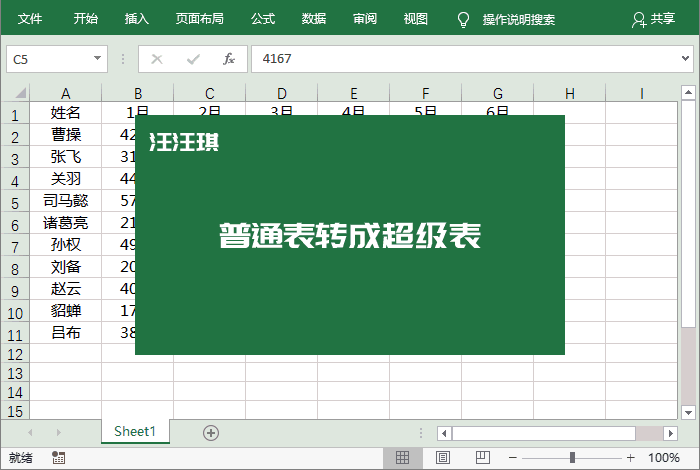Click the cancel (X) formula button
The image size is (700, 470).
pyautogui.click(x=157, y=59)
